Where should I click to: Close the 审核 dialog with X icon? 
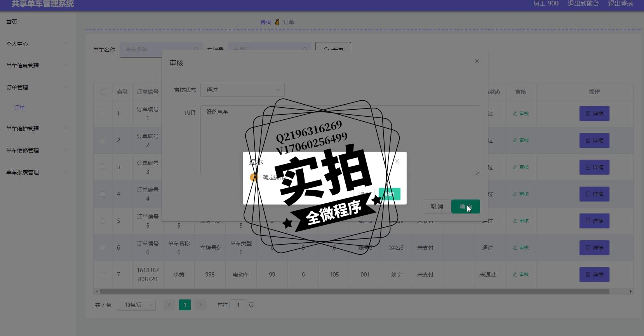pos(477,61)
